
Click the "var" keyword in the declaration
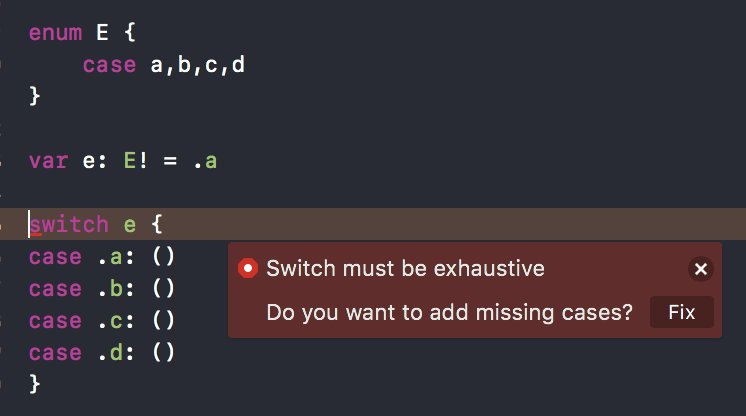(48, 160)
